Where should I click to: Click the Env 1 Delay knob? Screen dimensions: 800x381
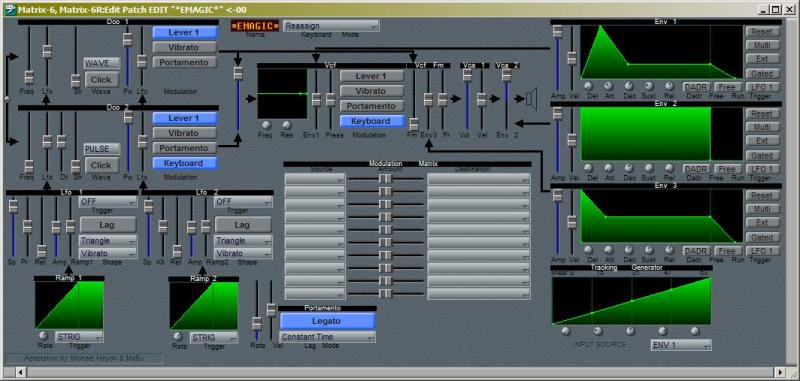click(588, 86)
